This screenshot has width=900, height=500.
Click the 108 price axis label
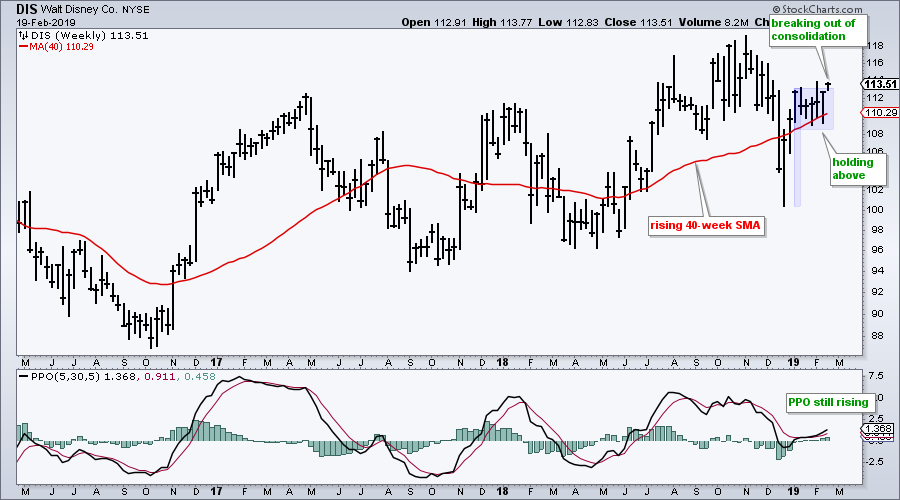pos(875,134)
